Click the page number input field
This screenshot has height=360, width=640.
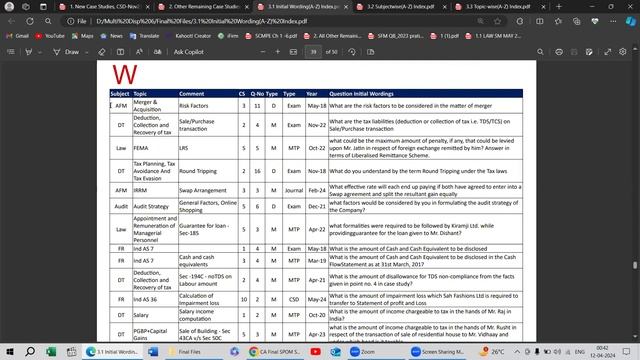pyautogui.click(x=313, y=52)
